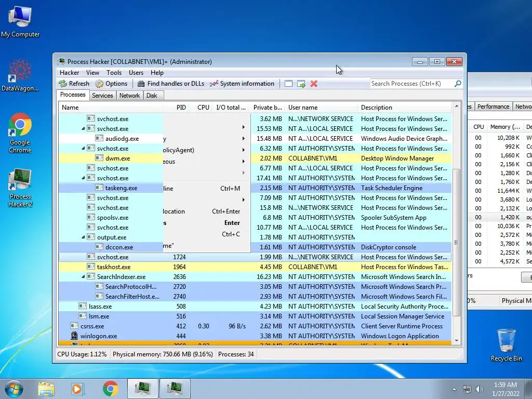Switch to the Network tab
Viewport: 532px width, 399px height.
click(x=129, y=96)
